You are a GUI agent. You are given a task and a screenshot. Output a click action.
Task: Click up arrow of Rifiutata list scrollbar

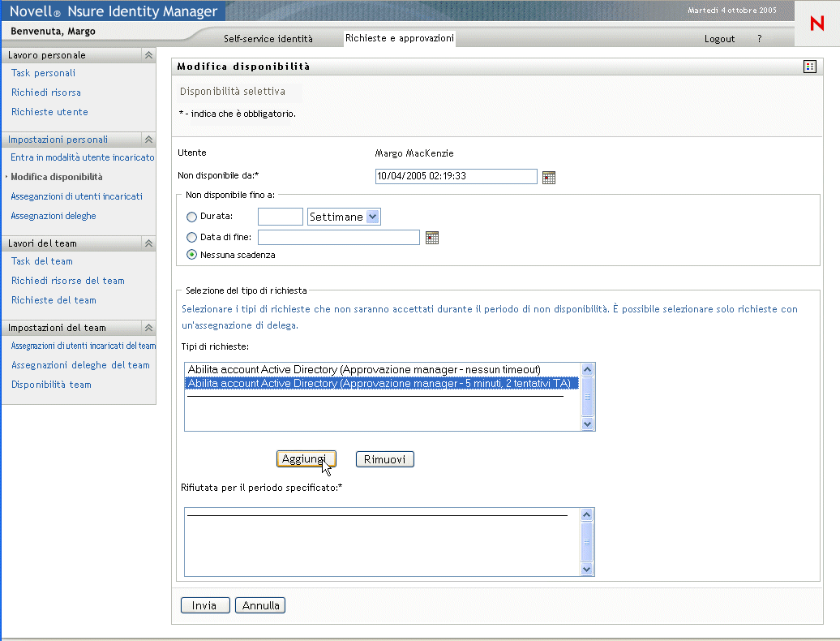(x=586, y=514)
